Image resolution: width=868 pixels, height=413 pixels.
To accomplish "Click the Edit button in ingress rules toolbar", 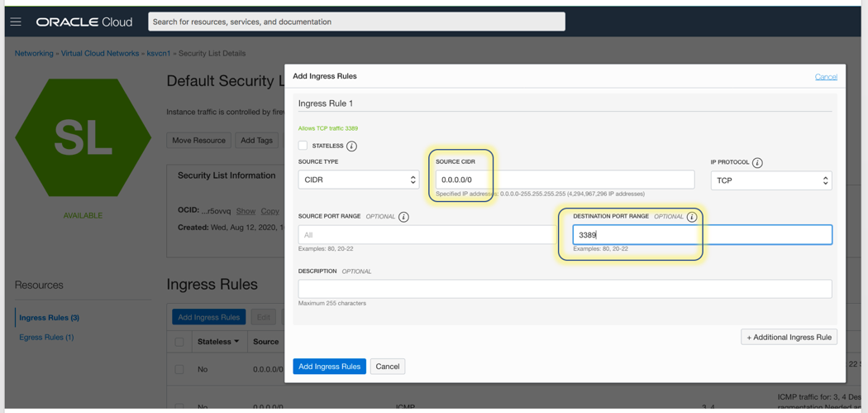I will tap(264, 317).
